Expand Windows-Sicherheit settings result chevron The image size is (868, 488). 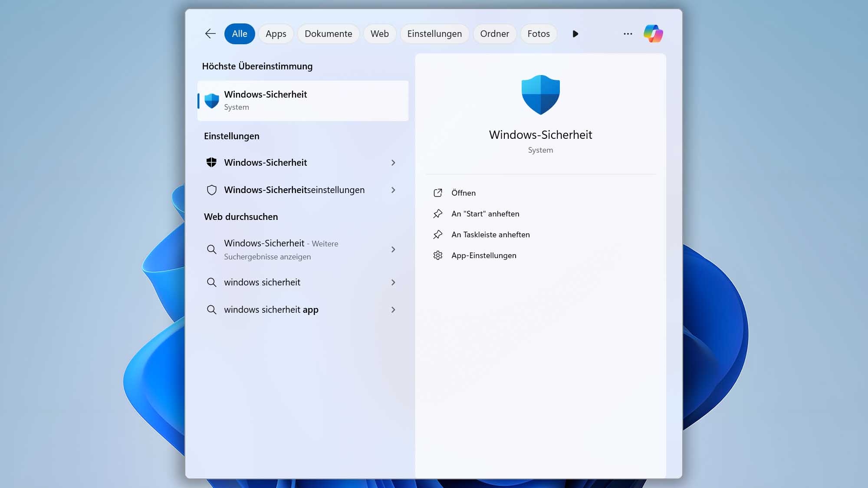pos(393,163)
